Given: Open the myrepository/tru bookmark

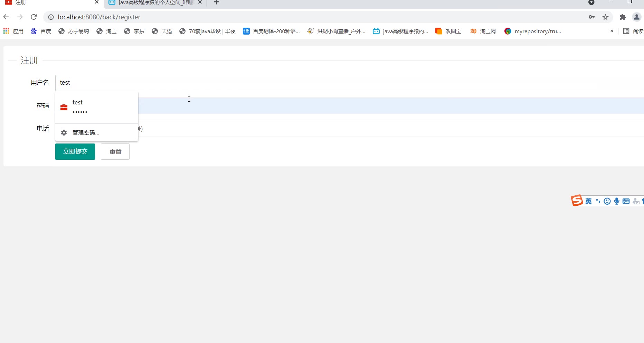Looking at the screenshot, I should [x=533, y=31].
